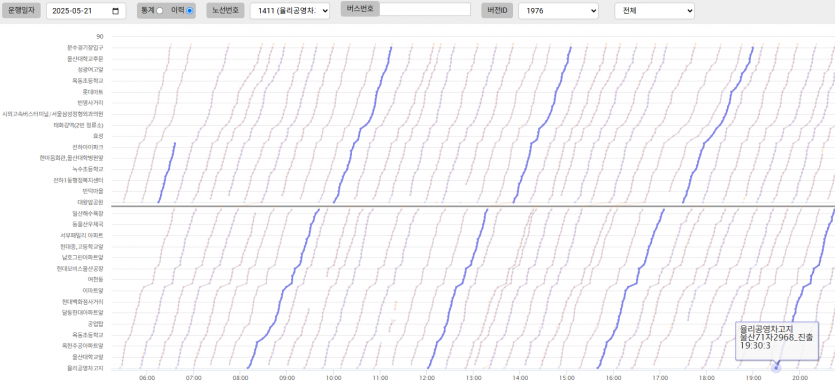
Task: Open the calendar picker icon in date field
Action: [116, 11]
